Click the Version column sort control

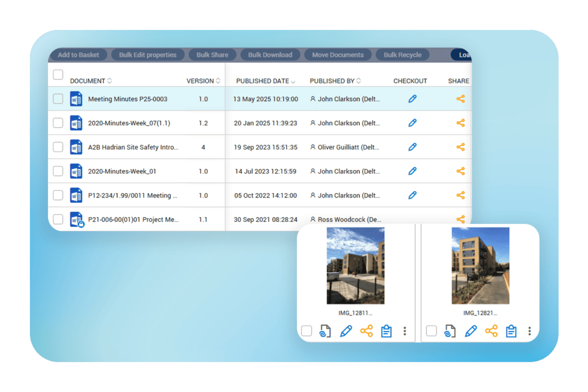click(x=218, y=81)
